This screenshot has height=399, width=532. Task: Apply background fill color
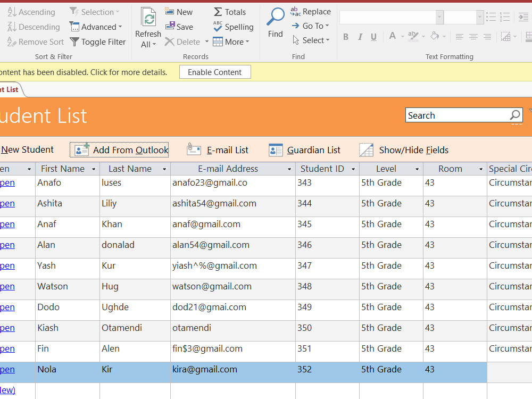click(435, 36)
